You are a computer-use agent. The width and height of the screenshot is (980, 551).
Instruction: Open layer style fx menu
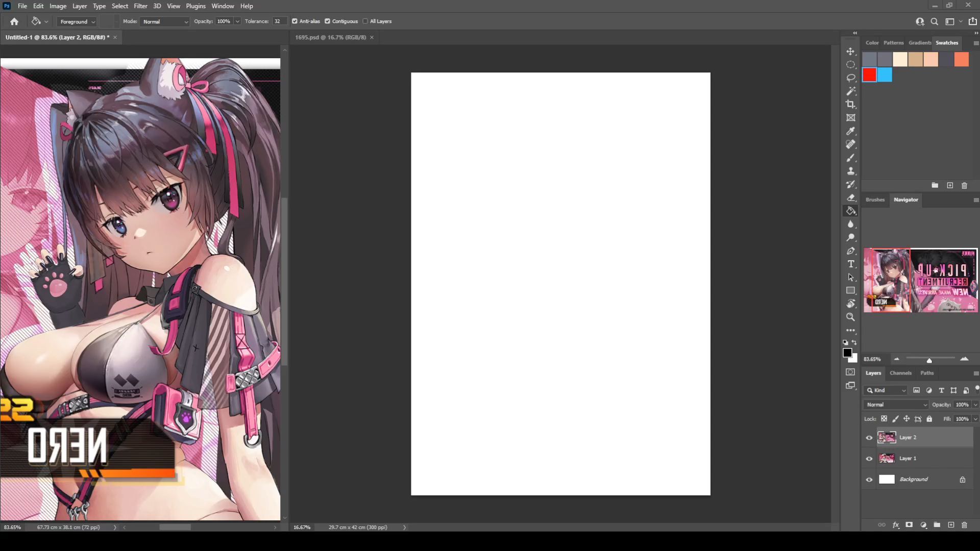click(x=896, y=525)
